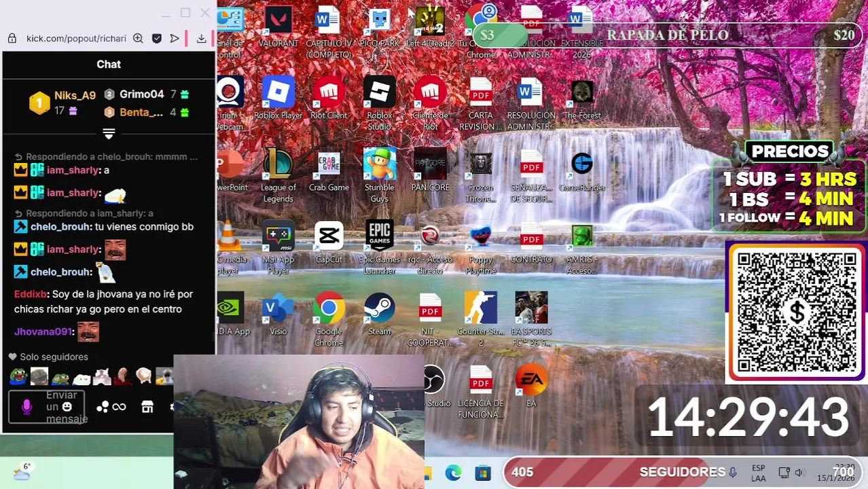This screenshot has width=868, height=489.
Task: Open CARTA REVISION PDF file
Action: pos(481,104)
